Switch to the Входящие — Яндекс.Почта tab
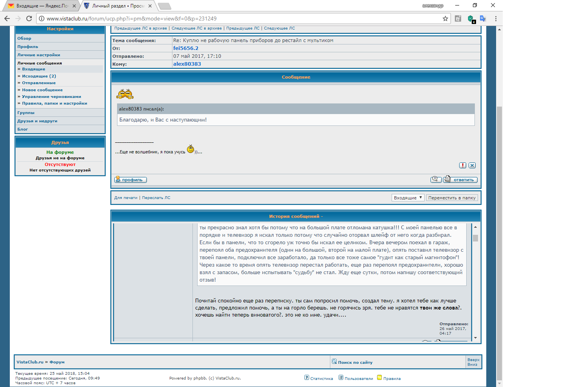 [39, 6]
